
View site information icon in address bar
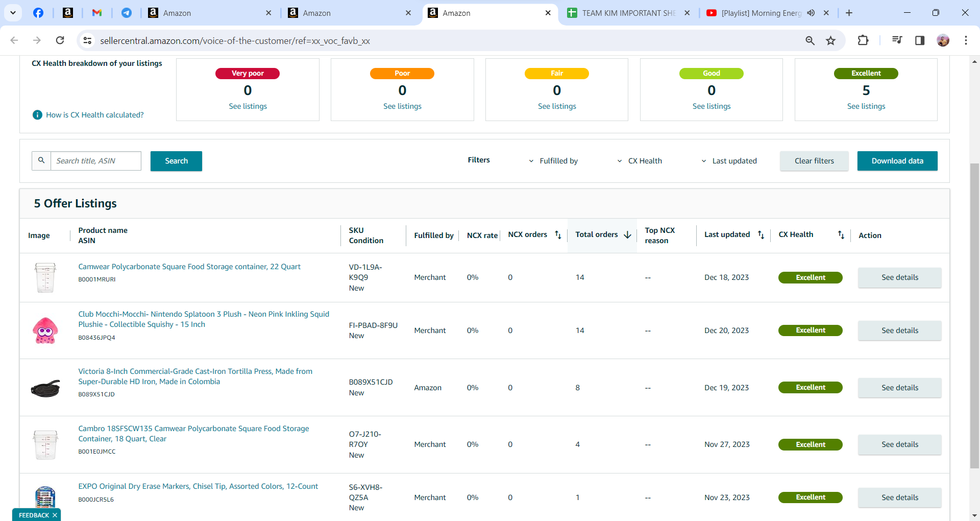click(88, 40)
